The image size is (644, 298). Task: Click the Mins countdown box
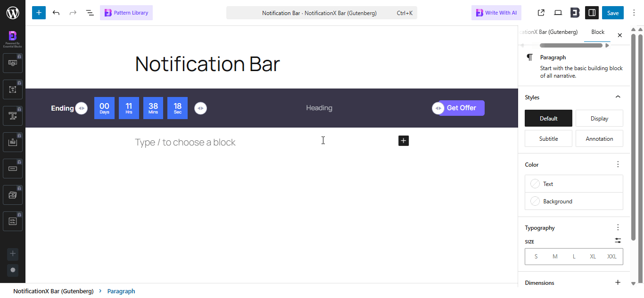tap(153, 108)
